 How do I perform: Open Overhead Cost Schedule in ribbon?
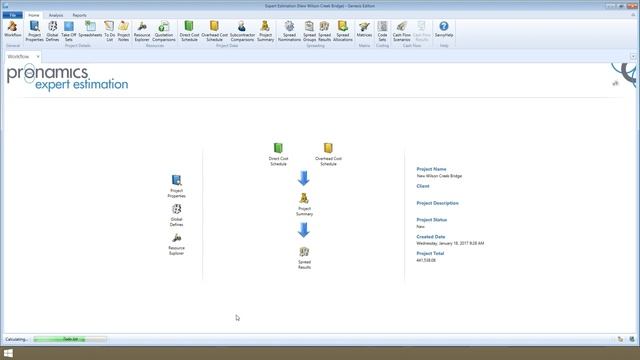click(214, 31)
